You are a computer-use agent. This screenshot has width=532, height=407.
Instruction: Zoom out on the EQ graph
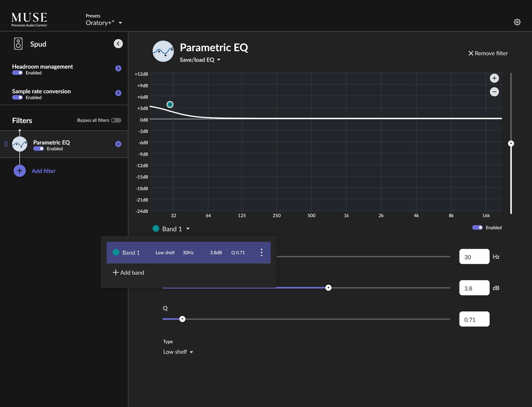(494, 92)
